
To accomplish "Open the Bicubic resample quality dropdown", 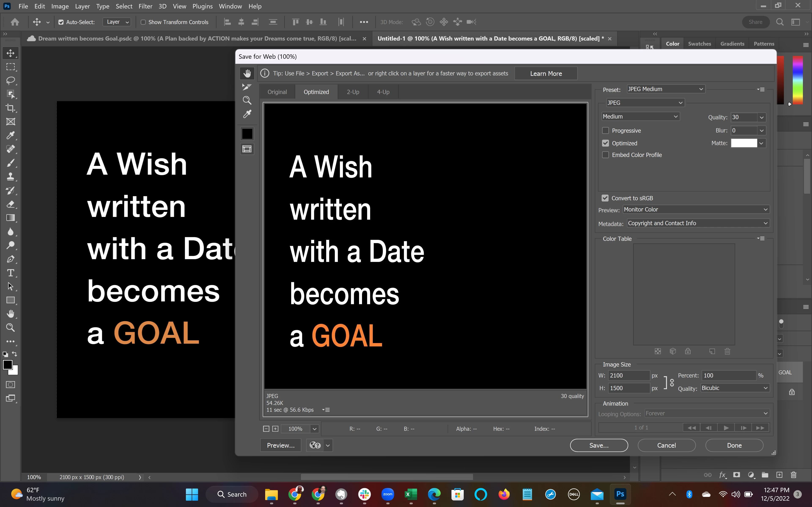I will pos(734,388).
